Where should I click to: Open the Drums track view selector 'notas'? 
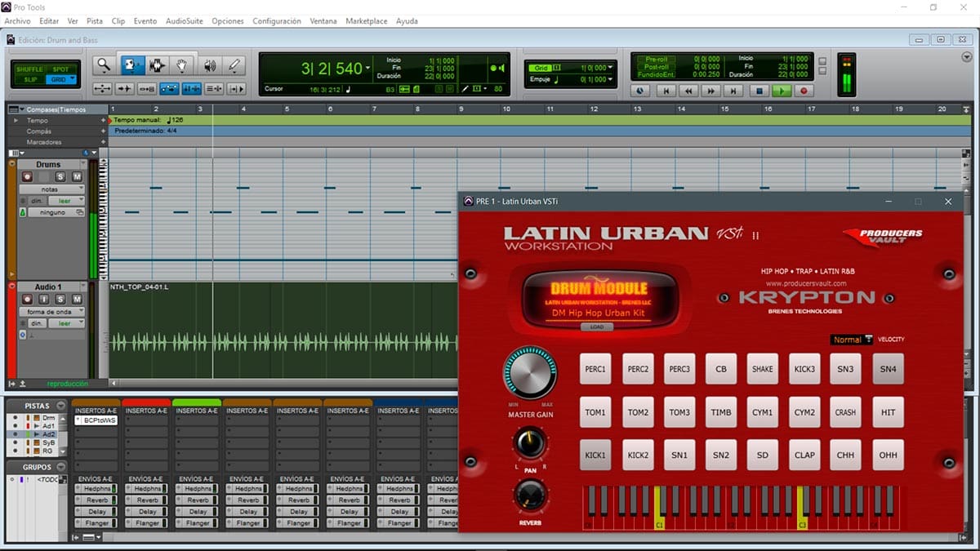(x=51, y=189)
